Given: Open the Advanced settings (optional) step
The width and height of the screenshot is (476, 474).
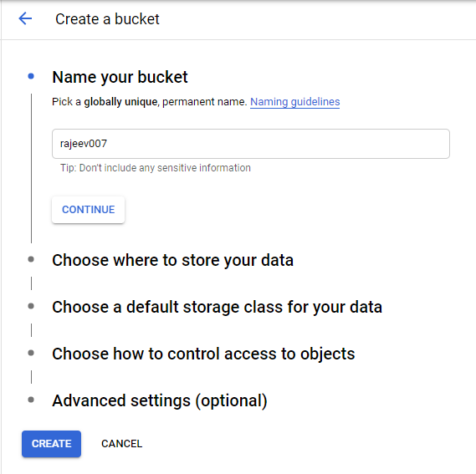Looking at the screenshot, I should tap(160, 401).
